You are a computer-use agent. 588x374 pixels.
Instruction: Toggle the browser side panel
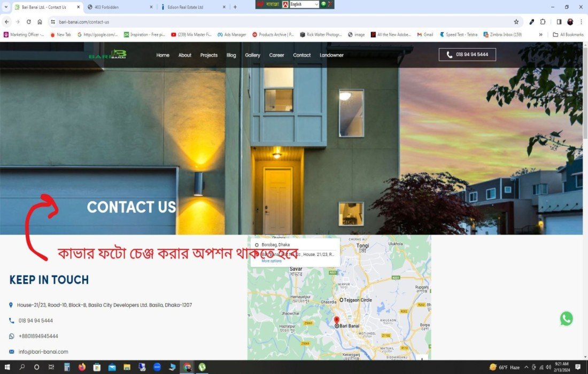[x=559, y=22]
